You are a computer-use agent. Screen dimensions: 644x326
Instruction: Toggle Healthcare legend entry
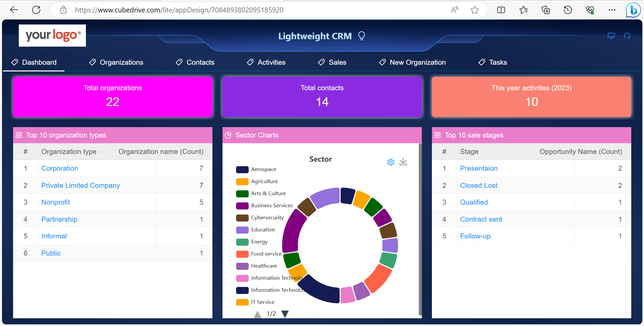pyautogui.click(x=257, y=266)
